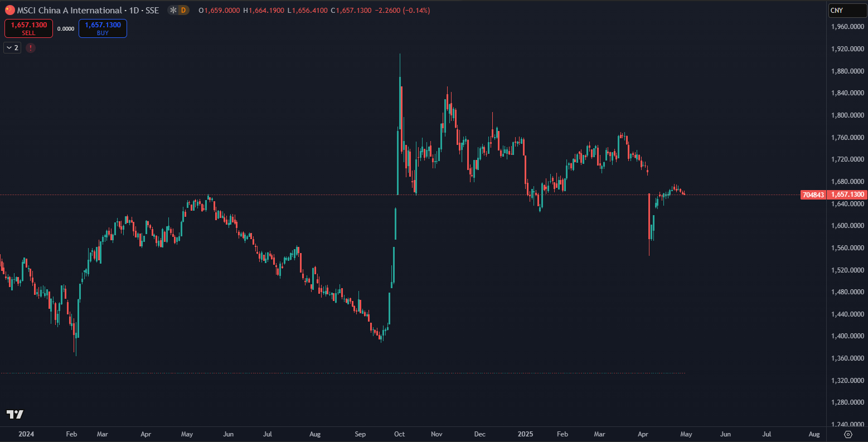The image size is (868, 442).
Task: Click the 1,400.0000 level on price scale
Action: point(847,336)
